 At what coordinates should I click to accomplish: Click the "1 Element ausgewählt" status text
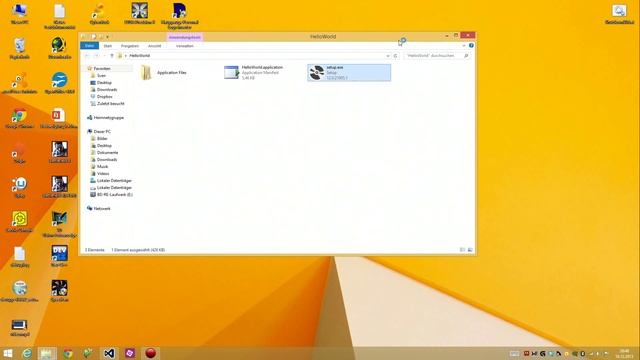[138, 250]
